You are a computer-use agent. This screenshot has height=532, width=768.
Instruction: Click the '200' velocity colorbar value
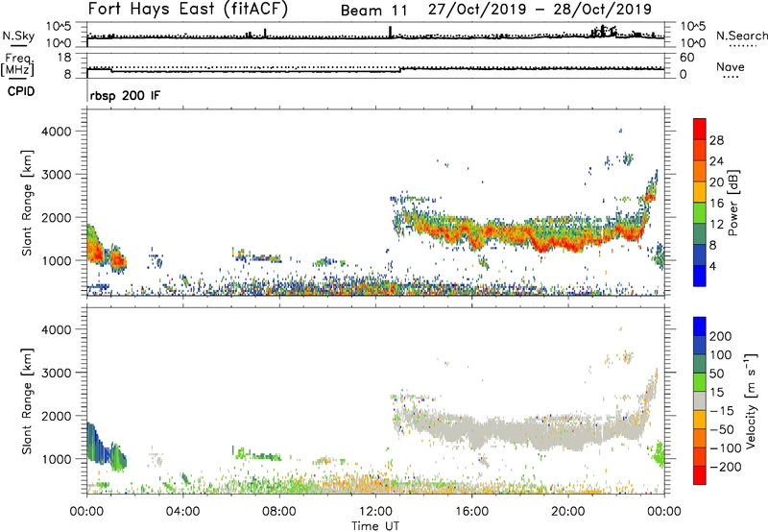[721, 336]
